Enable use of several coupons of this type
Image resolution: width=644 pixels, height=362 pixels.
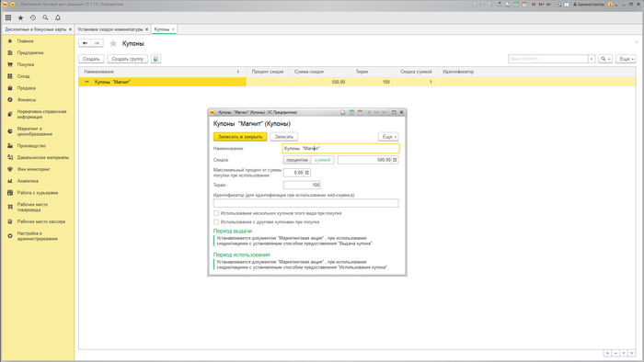[x=216, y=213]
